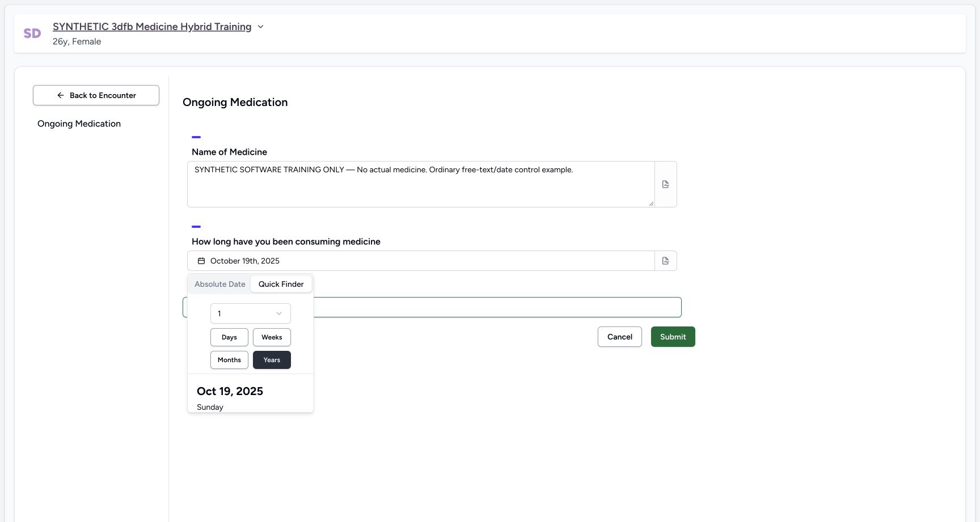Click the 'How long have you been consuming medicine' label
Screen dimensions: 980x522
tap(286, 241)
